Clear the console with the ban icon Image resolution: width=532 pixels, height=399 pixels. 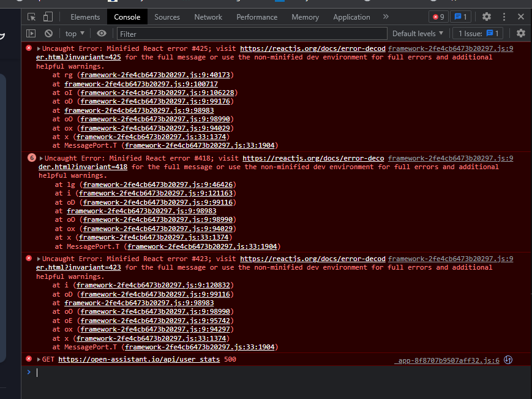[x=48, y=33]
